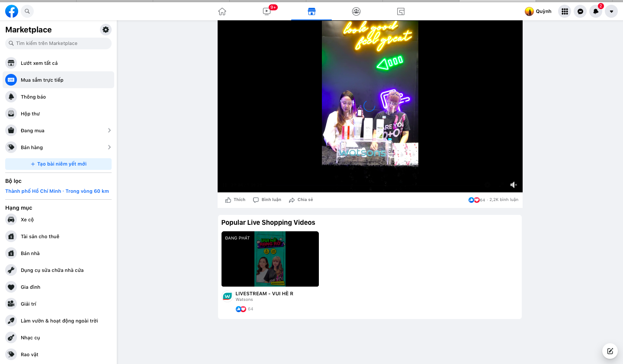Open Marketplace settings gear
This screenshot has width=623, height=364.
(x=106, y=29)
